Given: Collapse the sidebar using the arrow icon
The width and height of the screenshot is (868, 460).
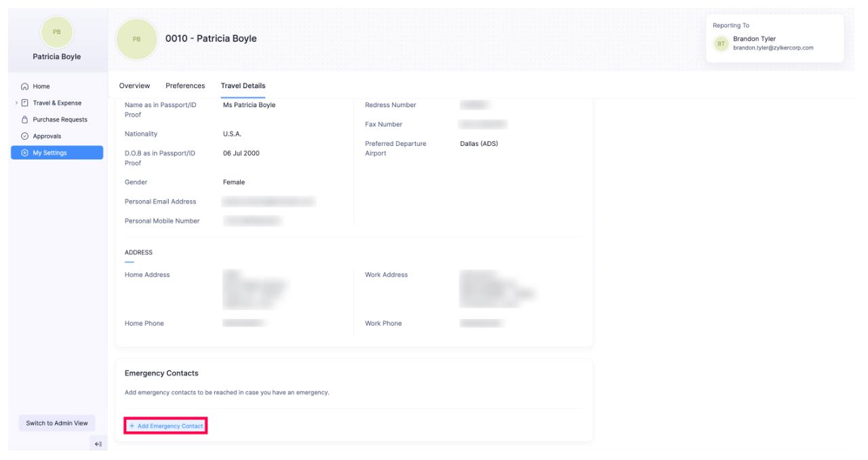Looking at the screenshot, I should (98, 444).
